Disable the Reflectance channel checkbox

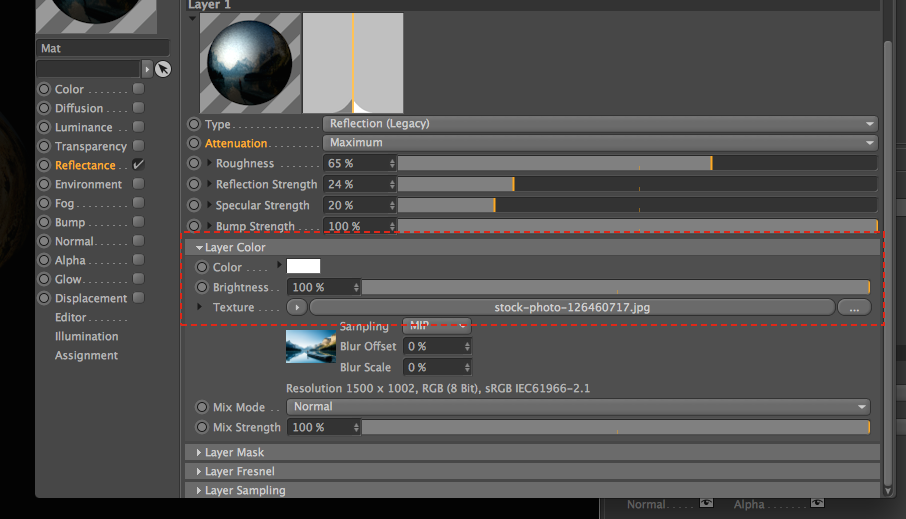(x=139, y=165)
